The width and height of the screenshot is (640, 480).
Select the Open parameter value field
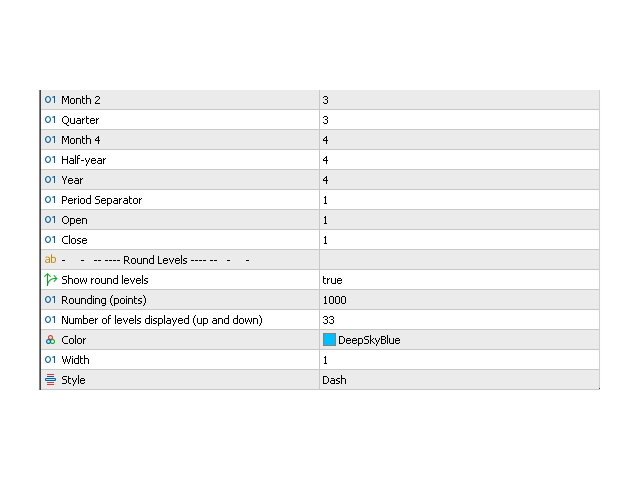pos(458,220)
